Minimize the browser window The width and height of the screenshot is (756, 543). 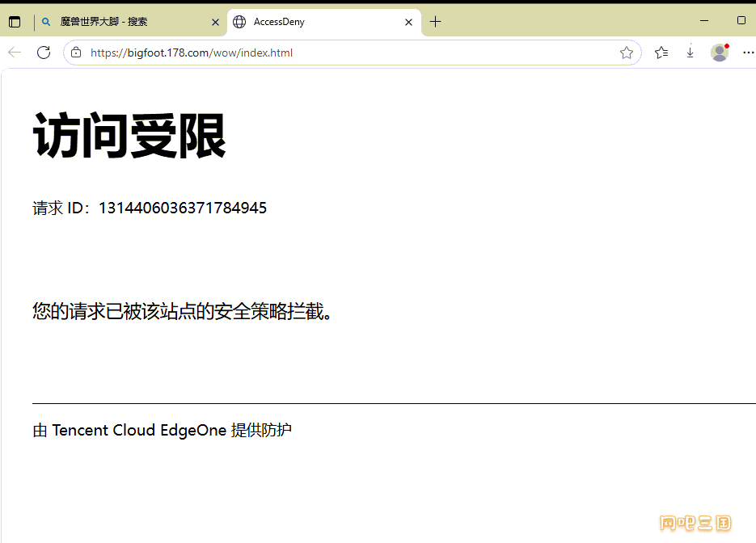pos(703,21)
